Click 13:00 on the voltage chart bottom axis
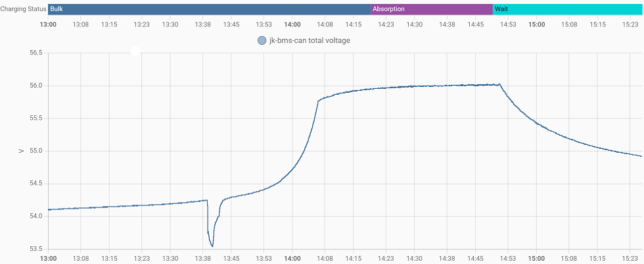Screen dimensions: 644x264 coord(48,260)
